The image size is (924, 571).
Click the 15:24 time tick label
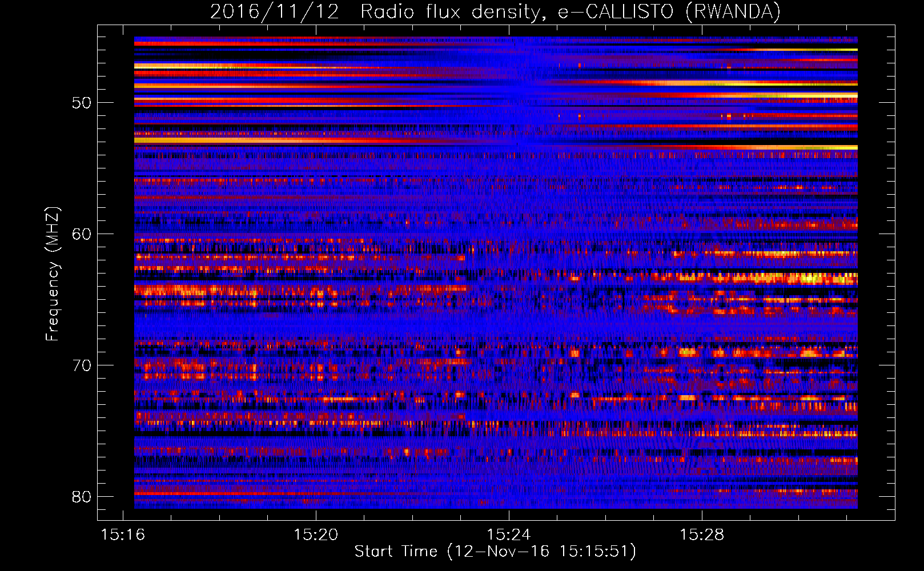pyautogui.click(x=509, y=534)
